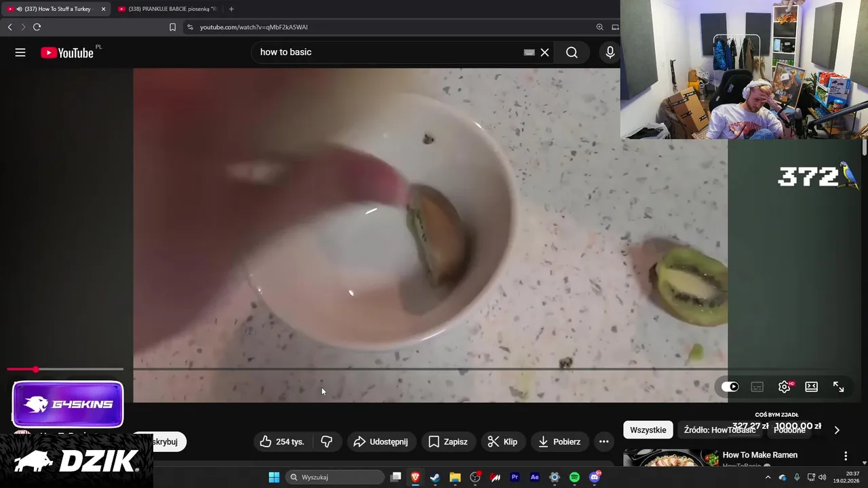The image size is (868, 488).
Task: Dislike the video
Action: [x=326, y=441]
